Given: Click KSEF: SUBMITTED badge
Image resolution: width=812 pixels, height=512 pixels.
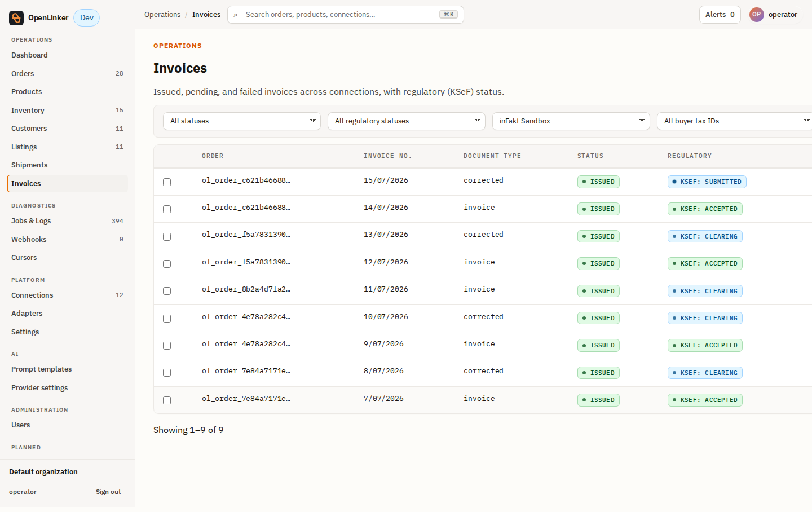Looking at the screenshot, I should coord(707,182).
